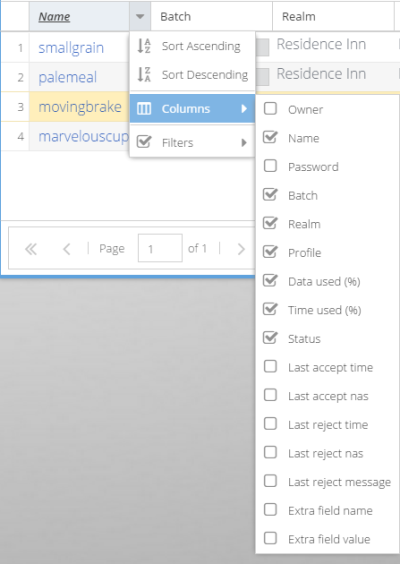400x564 pixels.
Task: Expand the Filters submenu arrow
Action: point(244,143)
